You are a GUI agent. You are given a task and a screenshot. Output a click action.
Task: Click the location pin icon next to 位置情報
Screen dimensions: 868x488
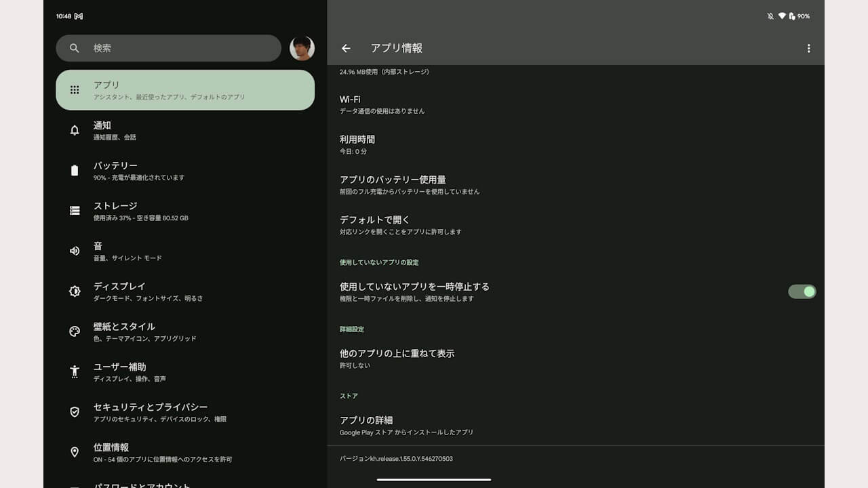pos(75,452)
